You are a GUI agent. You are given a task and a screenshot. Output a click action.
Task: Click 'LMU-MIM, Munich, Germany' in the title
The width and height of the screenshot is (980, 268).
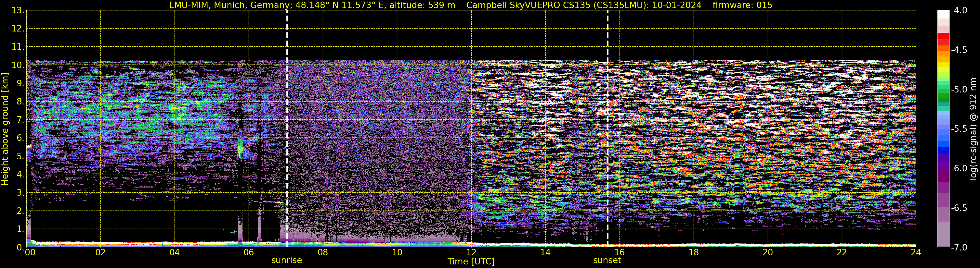coord(230,5)
